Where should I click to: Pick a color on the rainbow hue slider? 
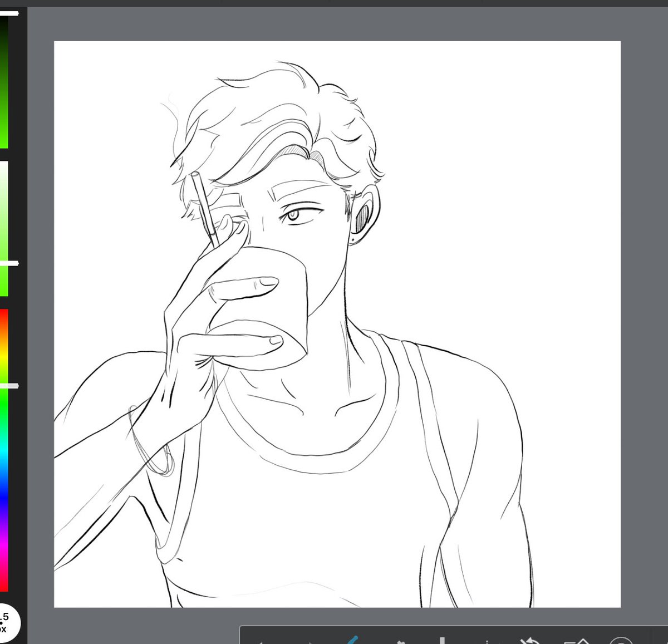(x=4, y=450)
